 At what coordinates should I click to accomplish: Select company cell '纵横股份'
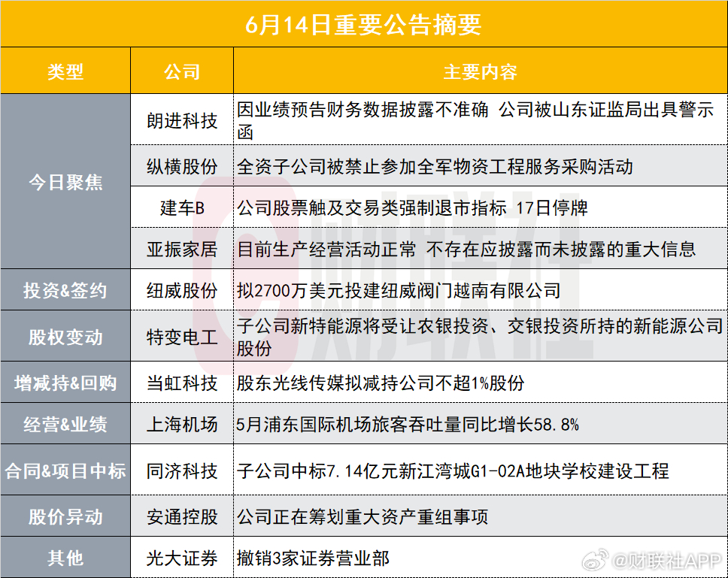(182, 166)
